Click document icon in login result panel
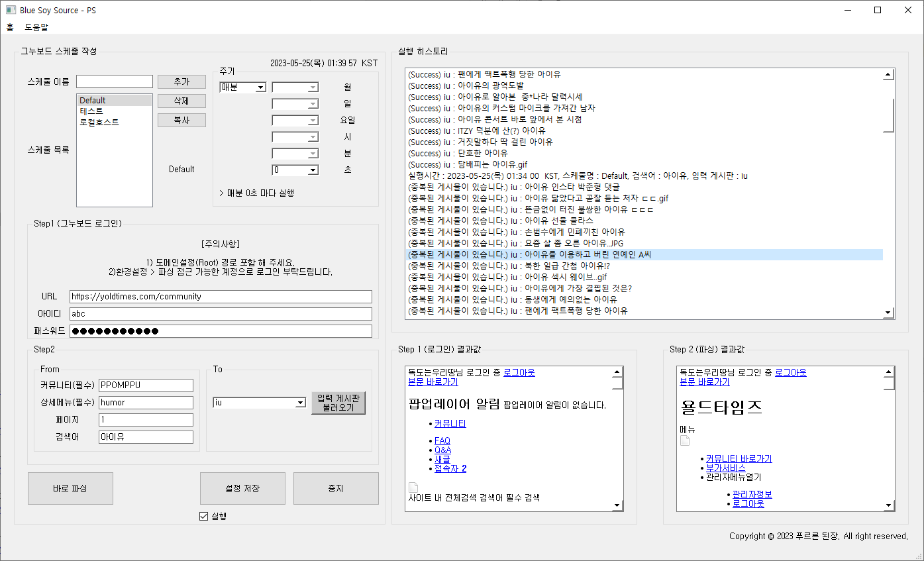924x561 pixels. pyautogui.click(x=414, y=487)
